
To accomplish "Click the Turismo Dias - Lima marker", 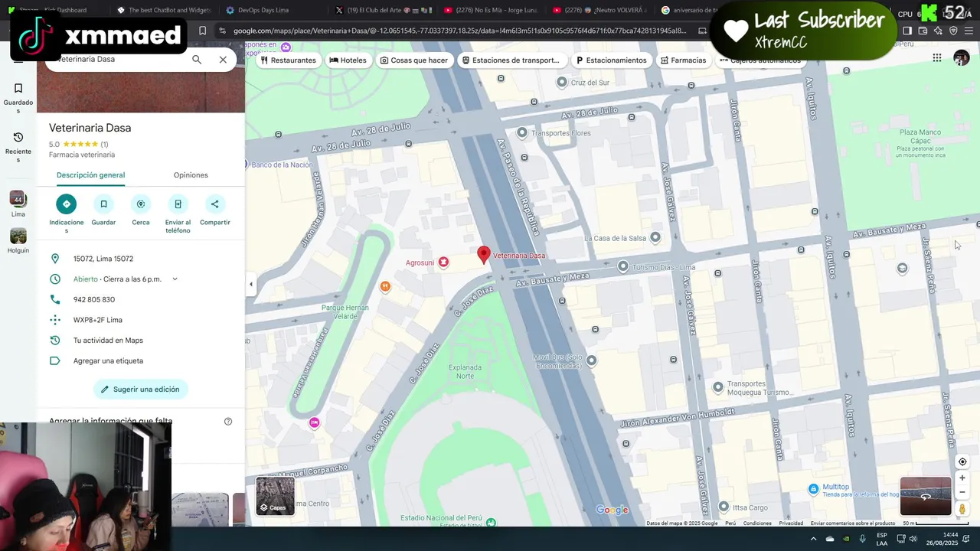I will pyautogui.click(x=623, y=266).
